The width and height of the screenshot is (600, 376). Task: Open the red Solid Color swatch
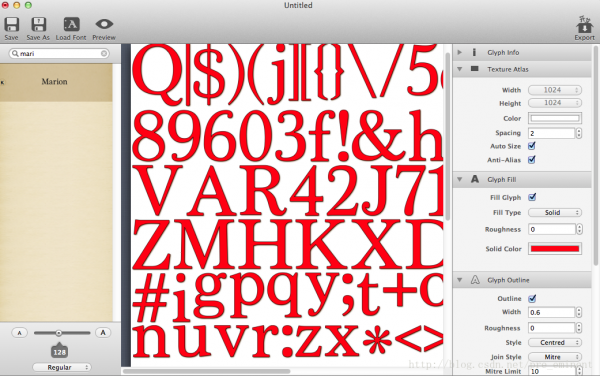pyautogui.click(x=555, y=249)
